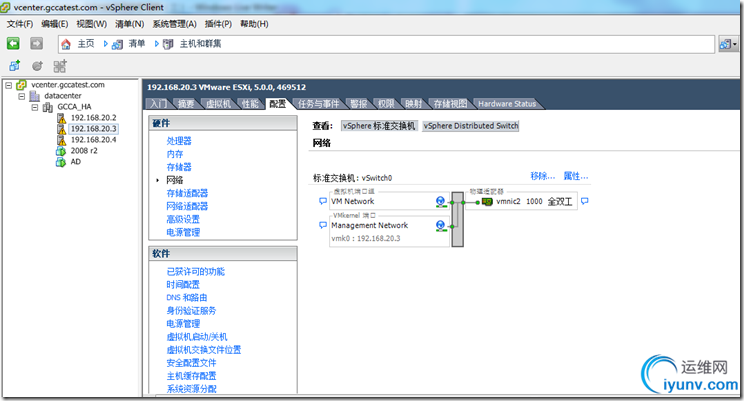
Task: Open 网络适配器 hardware link
Action: (187, 206)
